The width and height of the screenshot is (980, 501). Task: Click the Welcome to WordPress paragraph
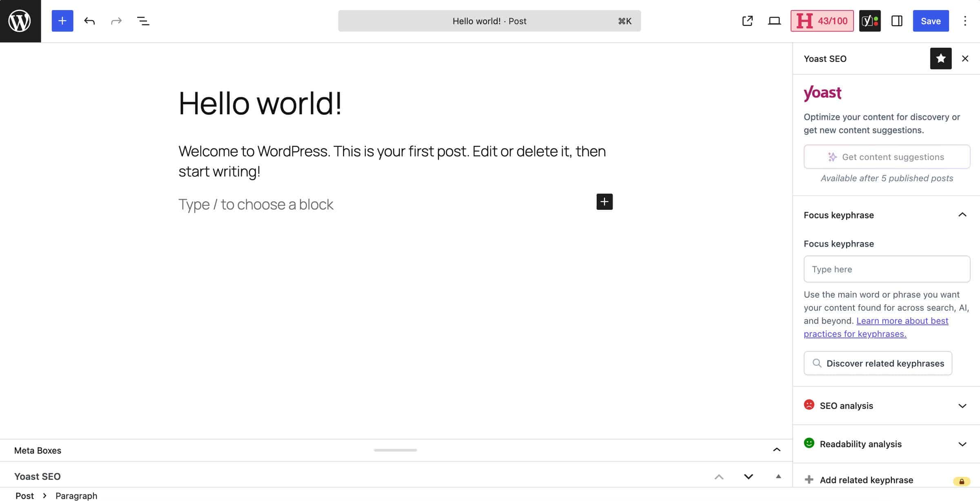coord(392,161)
